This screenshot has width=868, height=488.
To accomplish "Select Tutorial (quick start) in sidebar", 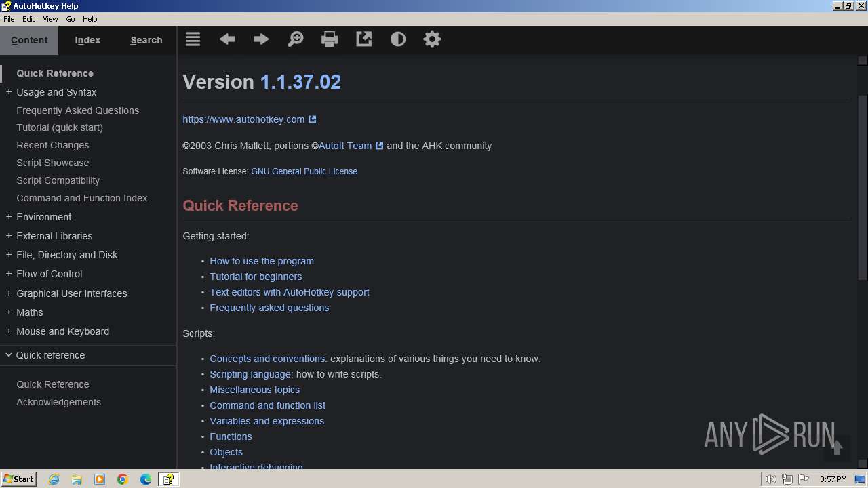I will 60,127.
